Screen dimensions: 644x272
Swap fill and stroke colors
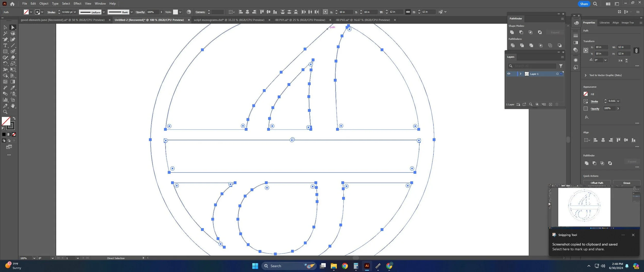tap(14, 118)
